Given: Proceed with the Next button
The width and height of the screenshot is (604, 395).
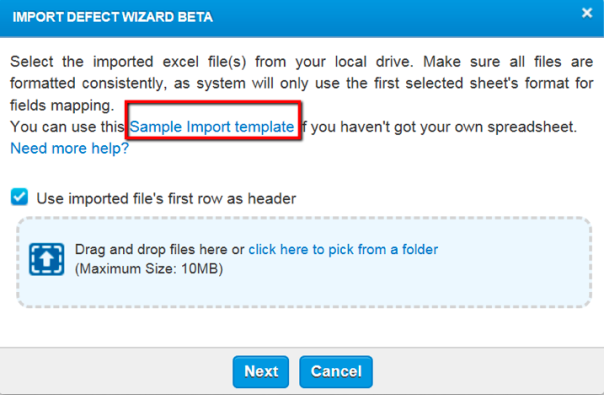Looking at the screenshot, I should pos(261,371).
